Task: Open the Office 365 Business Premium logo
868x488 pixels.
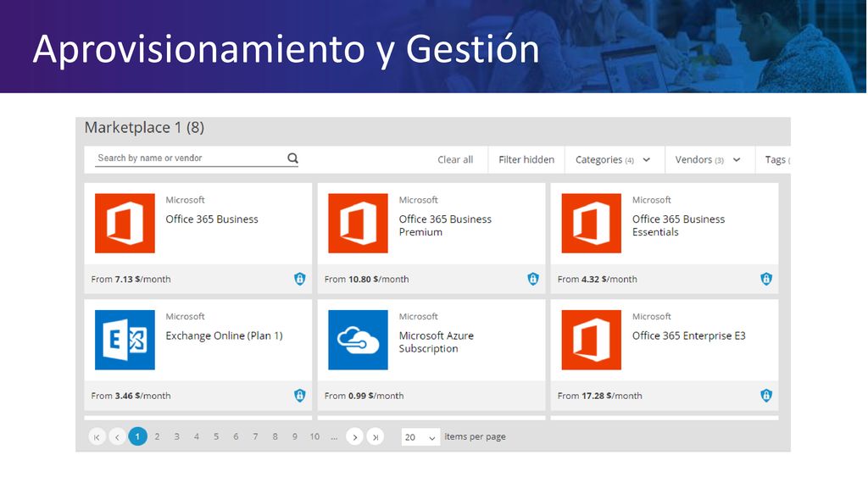Action: click(359, 223)
